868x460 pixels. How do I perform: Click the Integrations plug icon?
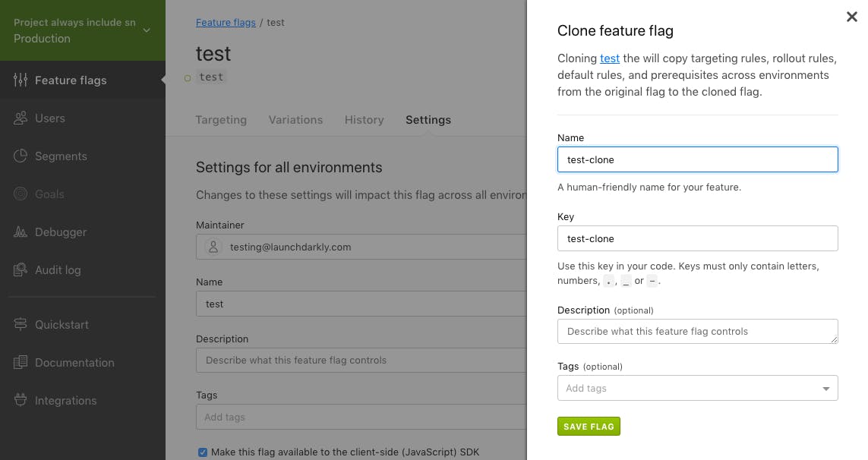tap(21, 401)
